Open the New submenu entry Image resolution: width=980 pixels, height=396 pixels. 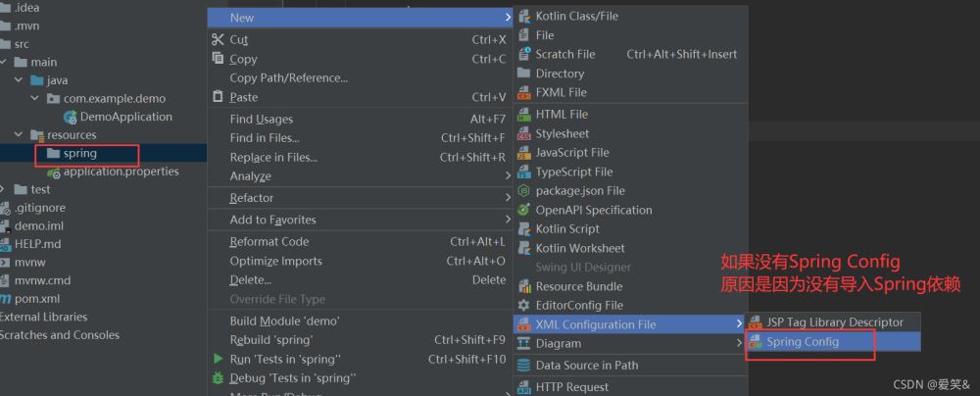[x=360, y=18]
